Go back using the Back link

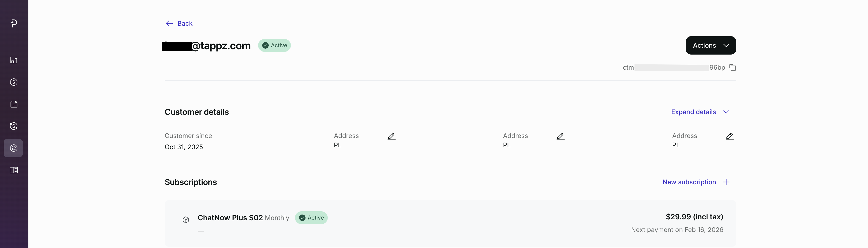click(x=179, y=23)
